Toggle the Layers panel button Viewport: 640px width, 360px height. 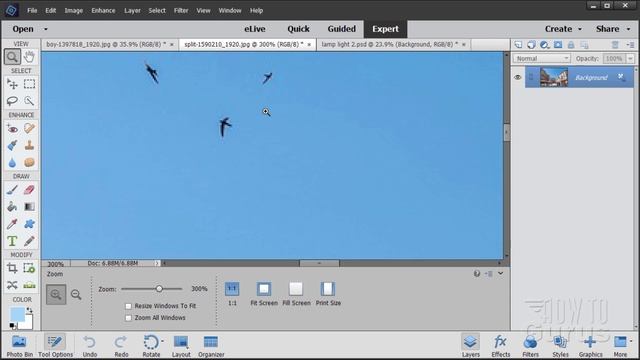pyautogui.click(x=471, y=346)
